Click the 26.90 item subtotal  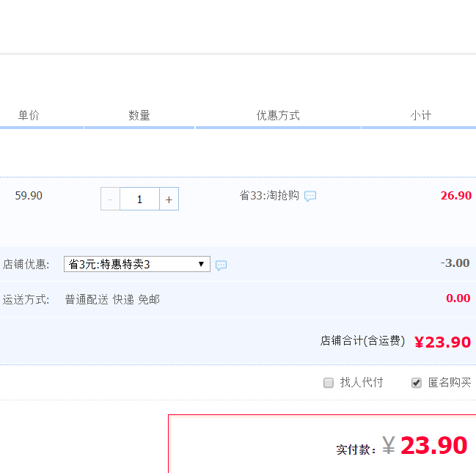pyautogui.click(x=455, y=196)
